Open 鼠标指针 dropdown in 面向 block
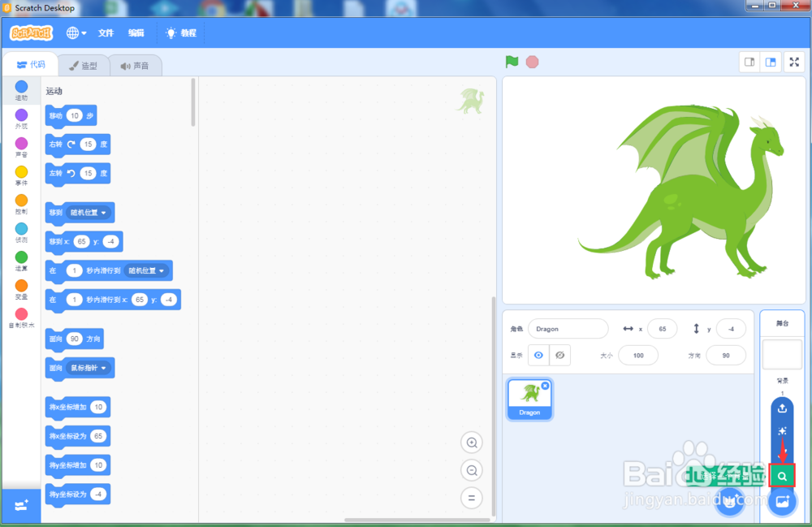 tap(89, 368)
